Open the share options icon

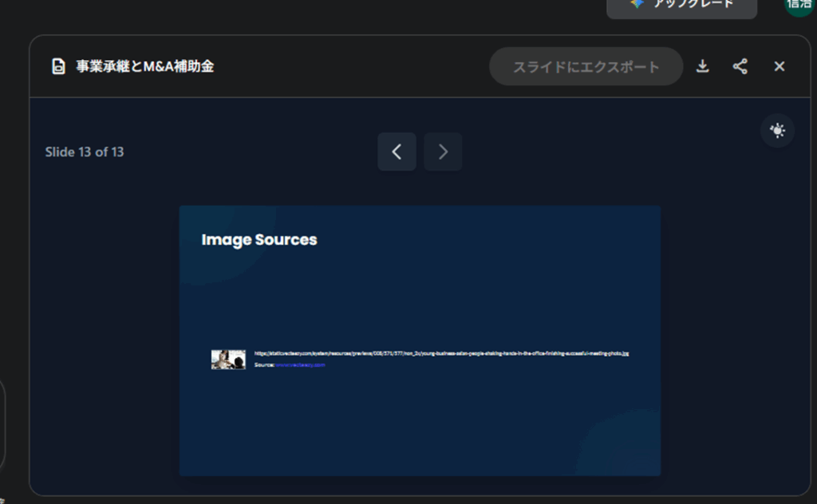click(x=740, y=66)
